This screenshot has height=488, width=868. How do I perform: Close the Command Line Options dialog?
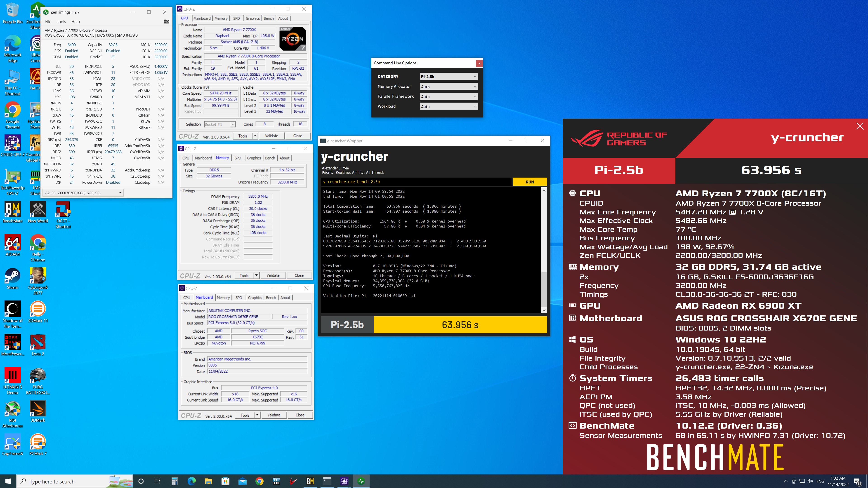(479, 63)
